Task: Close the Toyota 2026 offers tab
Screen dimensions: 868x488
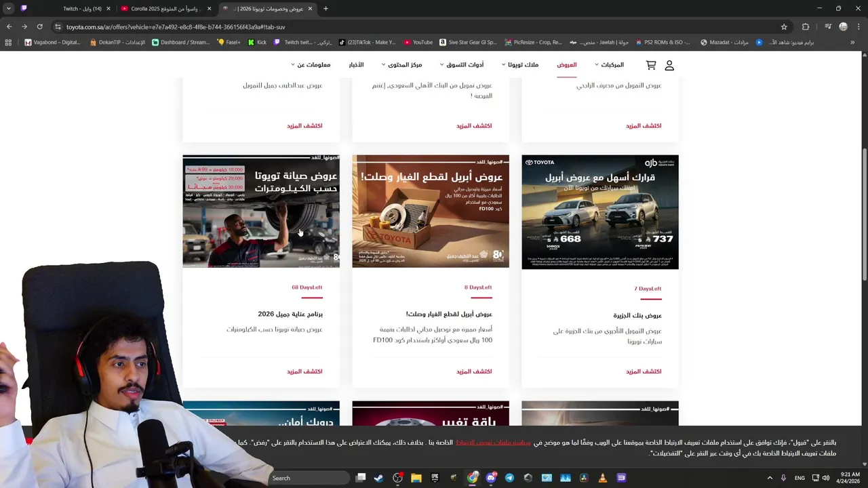Action: point(311,9)
